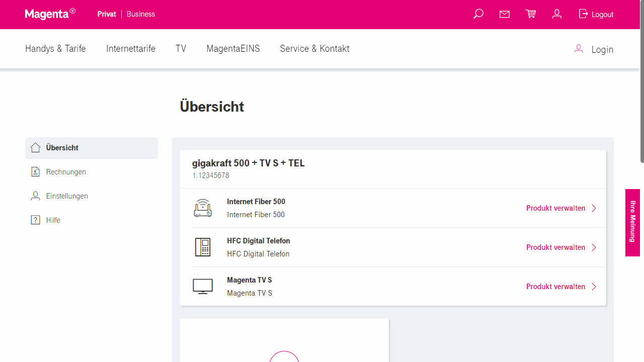
Task: Open the TV navigation menu item
Action: [181, 48]
